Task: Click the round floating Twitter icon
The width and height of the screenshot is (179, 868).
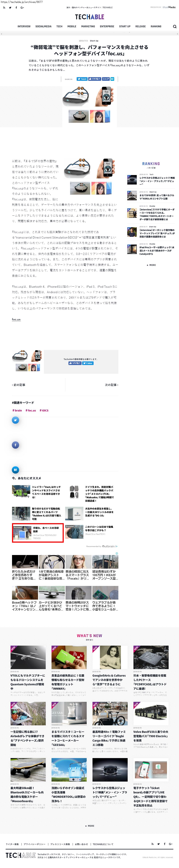Action: click(x=15, y=420)
